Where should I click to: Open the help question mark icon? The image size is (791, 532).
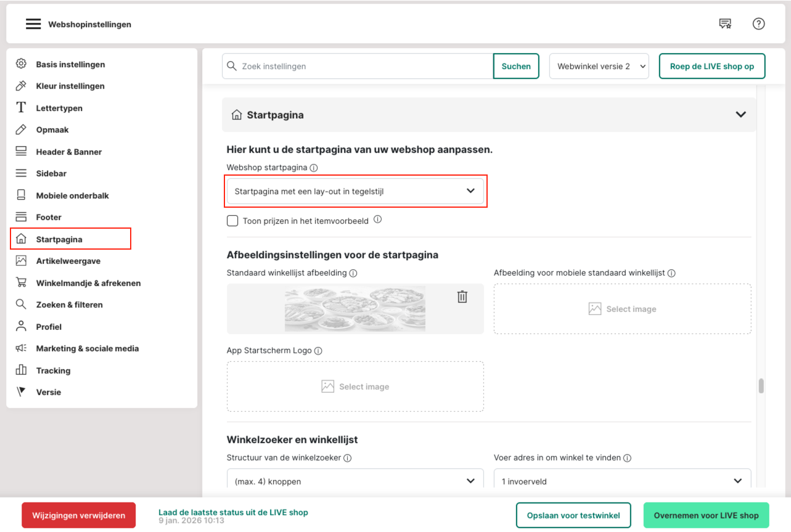click(x=758, y=24)
